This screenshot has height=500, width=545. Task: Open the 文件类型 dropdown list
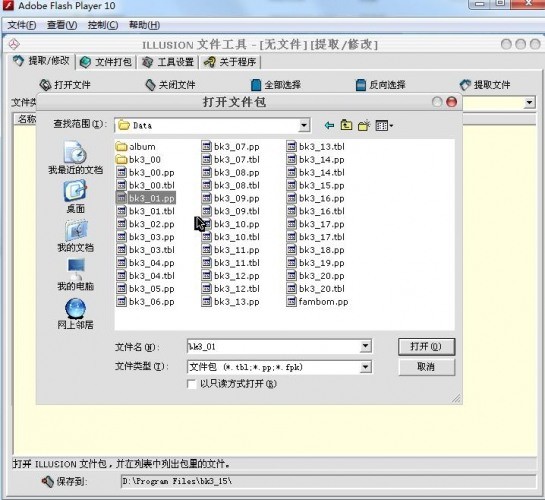[365, 367]
